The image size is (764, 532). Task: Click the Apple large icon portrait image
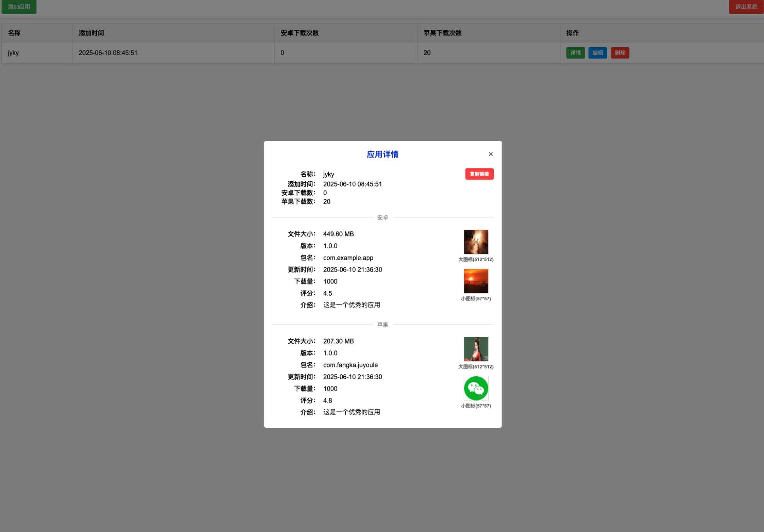pos(476,349)
